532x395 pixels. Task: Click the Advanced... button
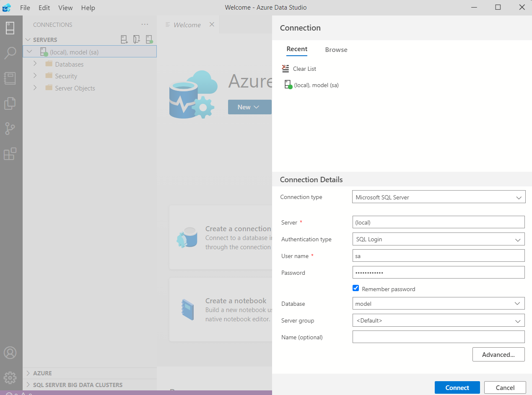click(498, 354)
